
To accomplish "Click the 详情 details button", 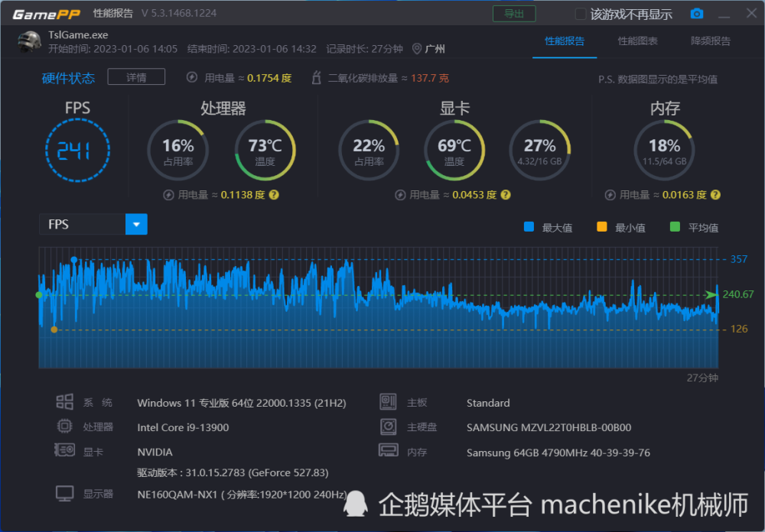I will click(x=136, y=77).
